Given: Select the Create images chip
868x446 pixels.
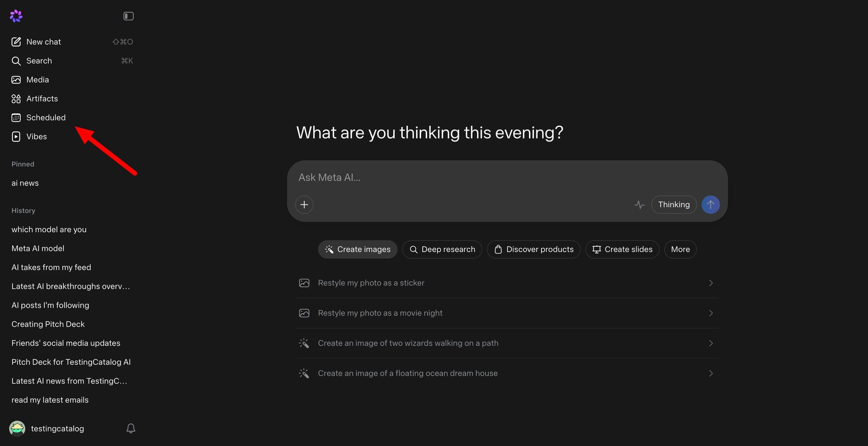Looking at the screenshot, I should 358,249.
